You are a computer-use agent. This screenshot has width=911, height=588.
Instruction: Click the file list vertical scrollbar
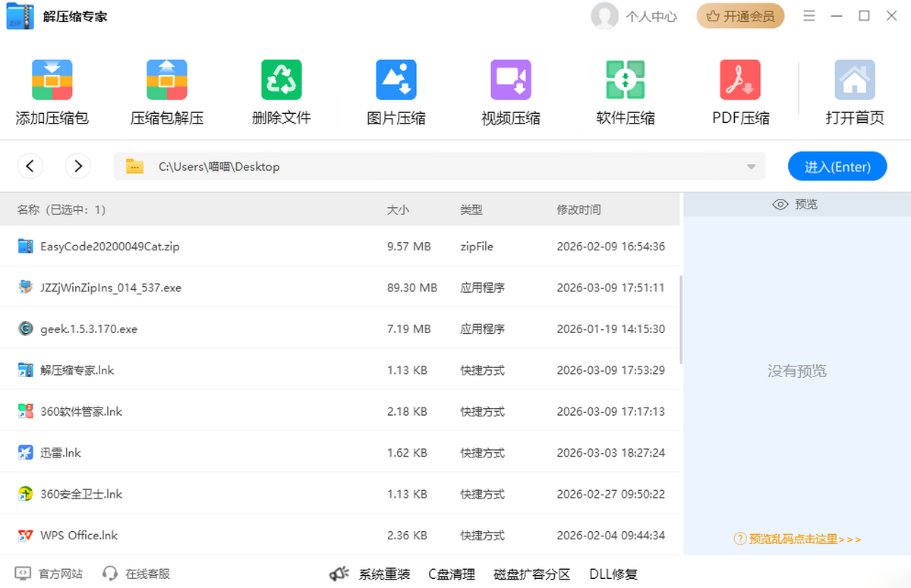point(681,319)
